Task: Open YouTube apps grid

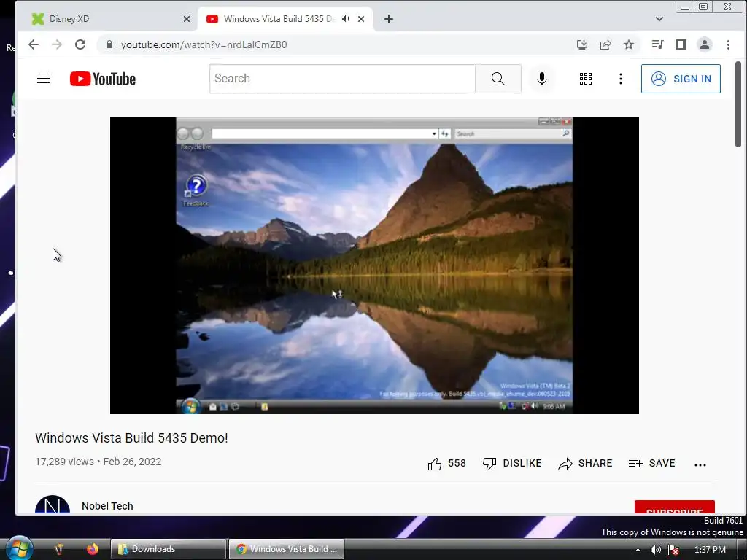Action: pyautogui.click(x=586, y=79)
